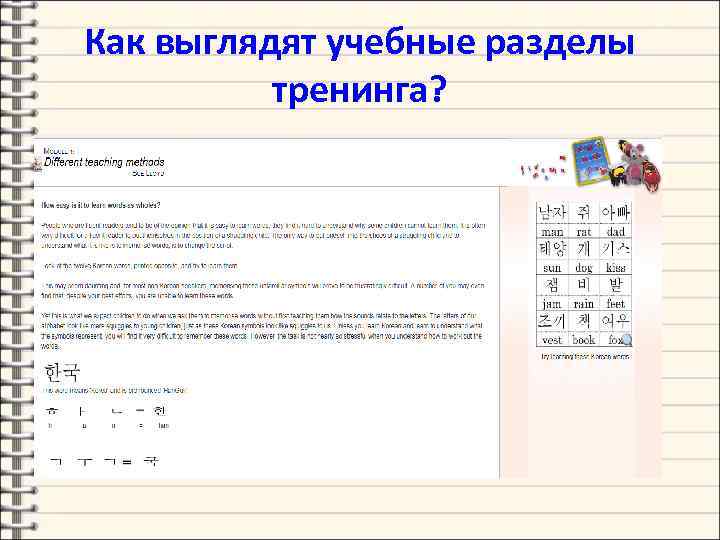Click 'How easy is it to learn words as wholes?'
The width and height of the screenshot is (720, 540).
pyautogui.click(x=101, y=205)
